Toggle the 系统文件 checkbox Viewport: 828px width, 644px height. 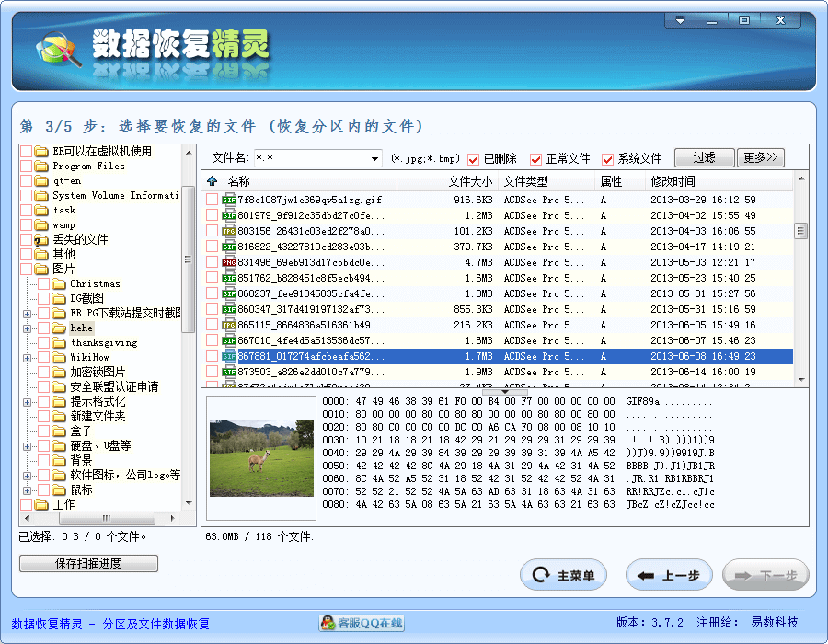(608, 159)
